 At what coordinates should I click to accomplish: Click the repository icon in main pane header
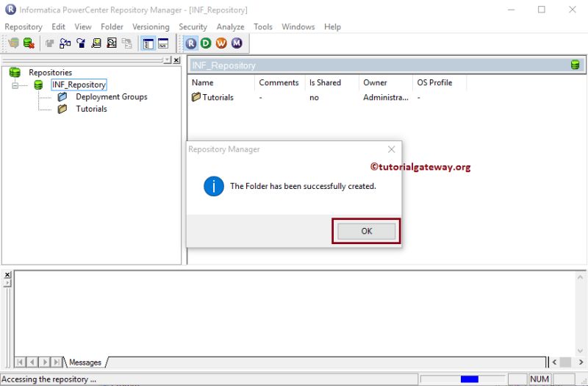(575, 65)
